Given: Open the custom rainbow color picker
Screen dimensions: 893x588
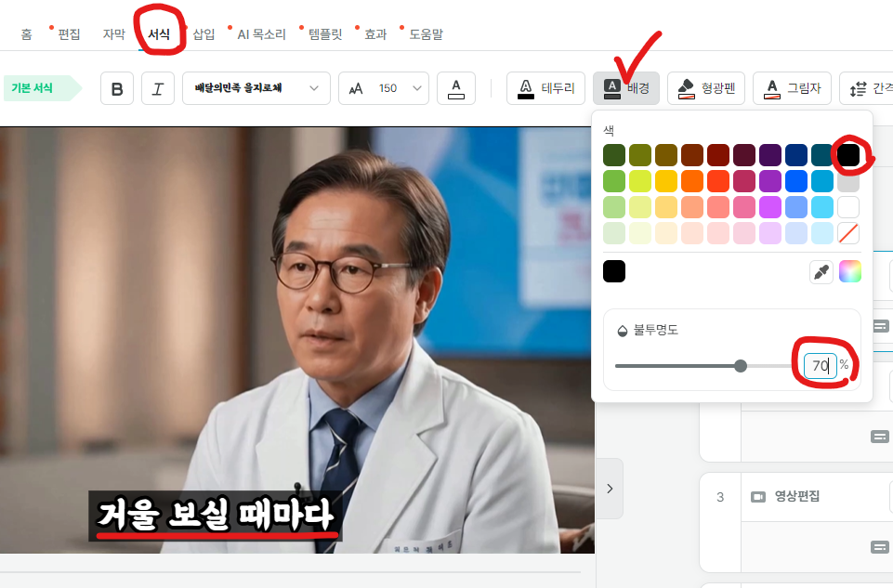Looking at the screenshot, I should tap(850, 271).
